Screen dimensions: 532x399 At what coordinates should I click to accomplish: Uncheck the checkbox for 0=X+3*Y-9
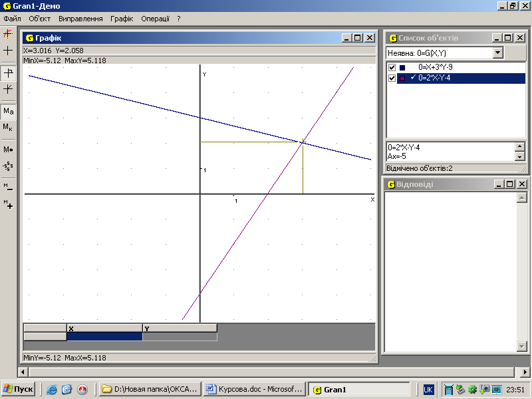[x=392, y=67]
